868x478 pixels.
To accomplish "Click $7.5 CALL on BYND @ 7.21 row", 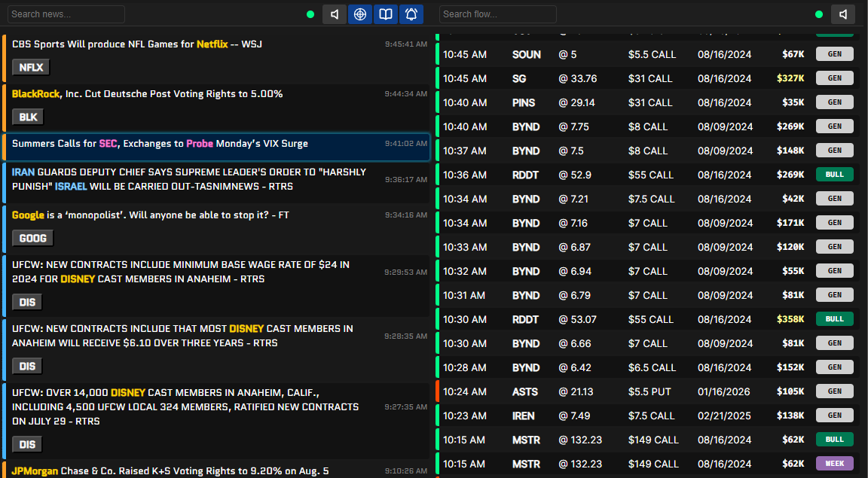I will click(651, 199).
